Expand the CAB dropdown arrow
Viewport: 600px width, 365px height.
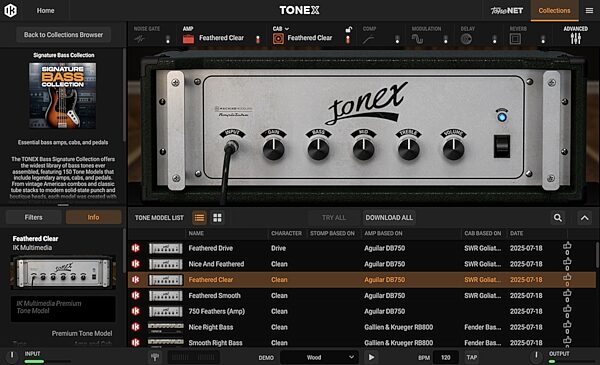coord(287,29)
